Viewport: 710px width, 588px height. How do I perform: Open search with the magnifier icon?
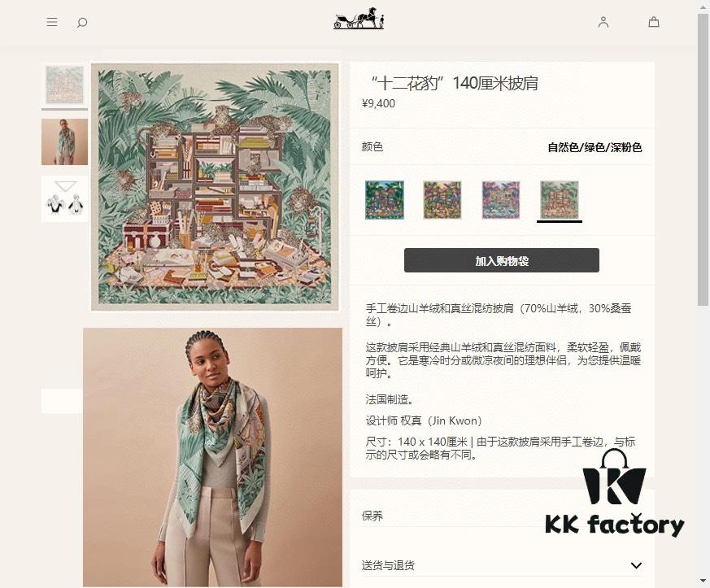[x=82, y=22]
